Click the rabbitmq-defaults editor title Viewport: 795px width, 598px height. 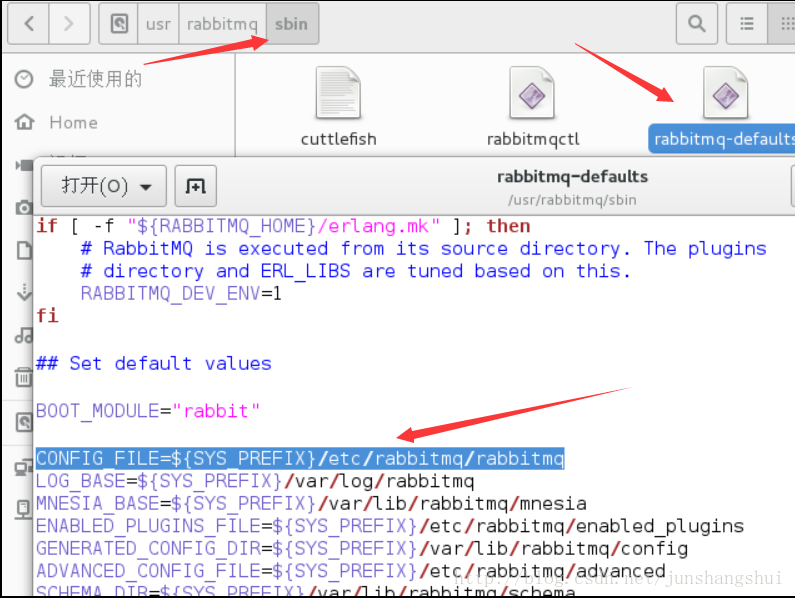(x=572, y=177)
